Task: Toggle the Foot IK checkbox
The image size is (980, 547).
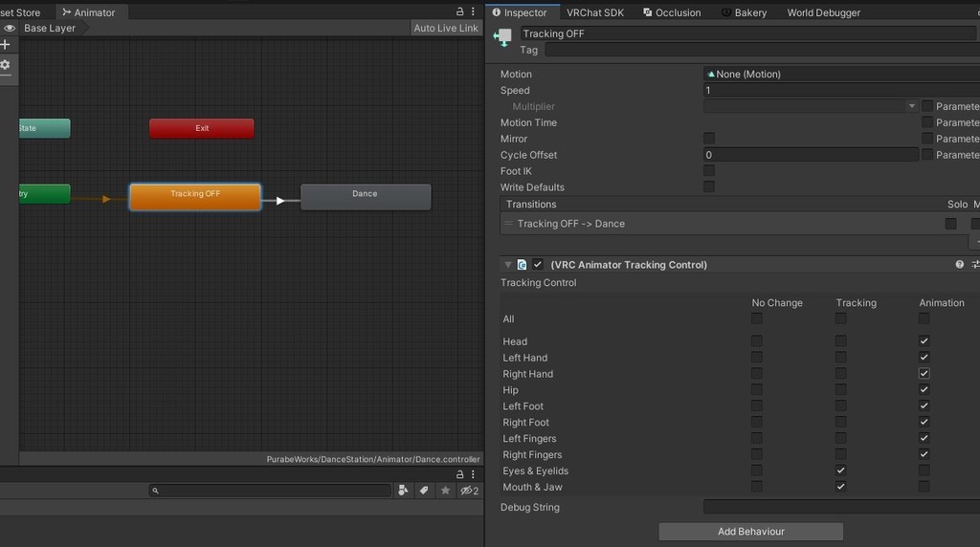Action: [x=709, y=170]
